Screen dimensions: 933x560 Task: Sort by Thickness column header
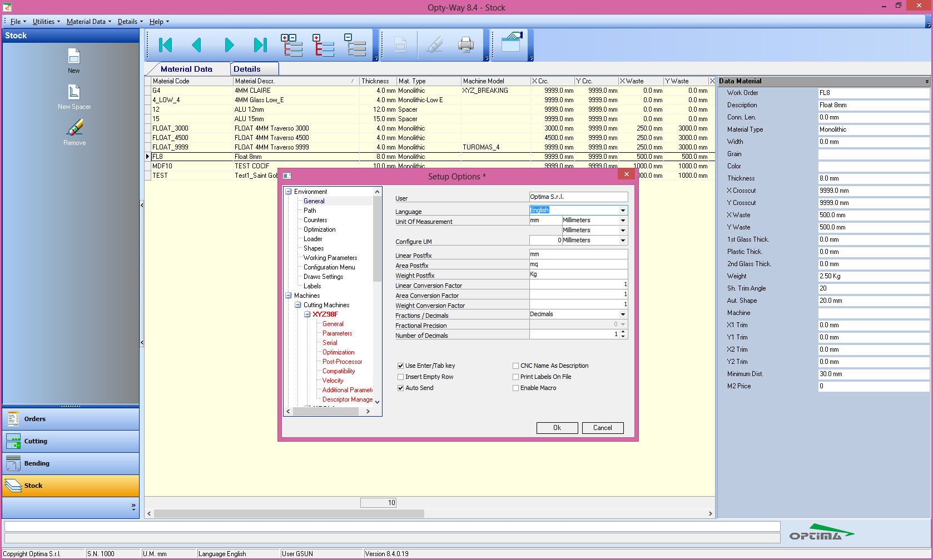point(378,81)
